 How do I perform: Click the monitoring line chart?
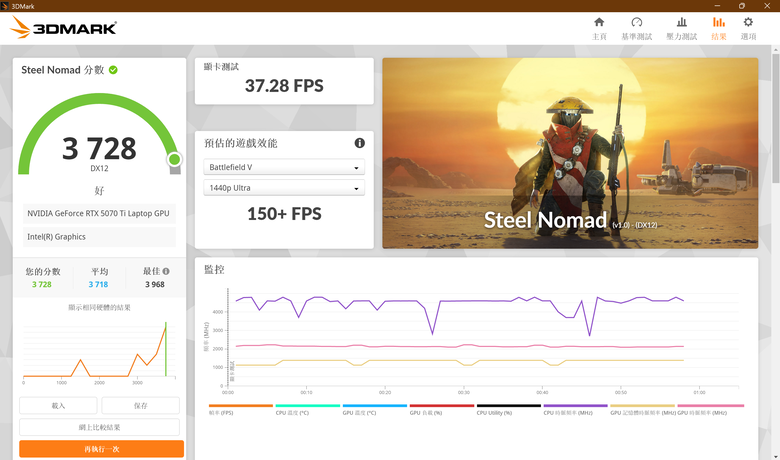point(471,341)
